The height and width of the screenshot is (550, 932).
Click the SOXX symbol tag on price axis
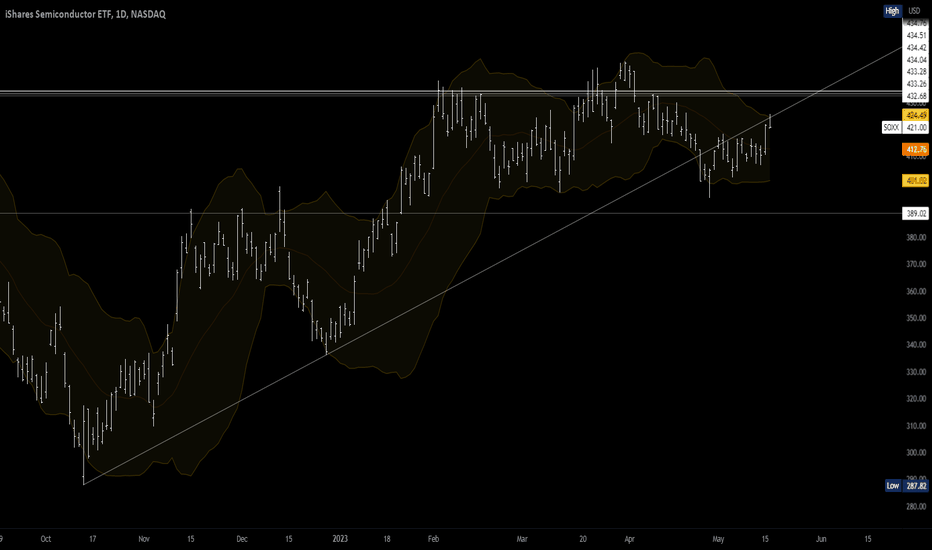tap(891, 127)
